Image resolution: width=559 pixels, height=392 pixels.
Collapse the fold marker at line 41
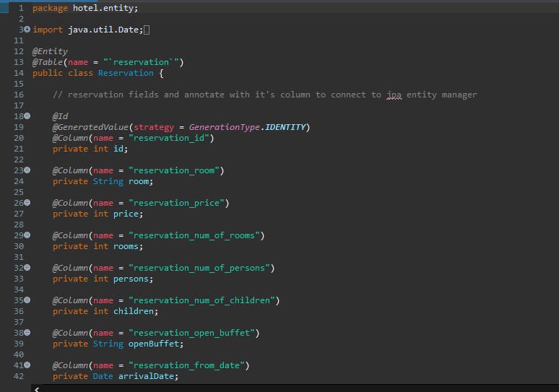tap(27, 365)
